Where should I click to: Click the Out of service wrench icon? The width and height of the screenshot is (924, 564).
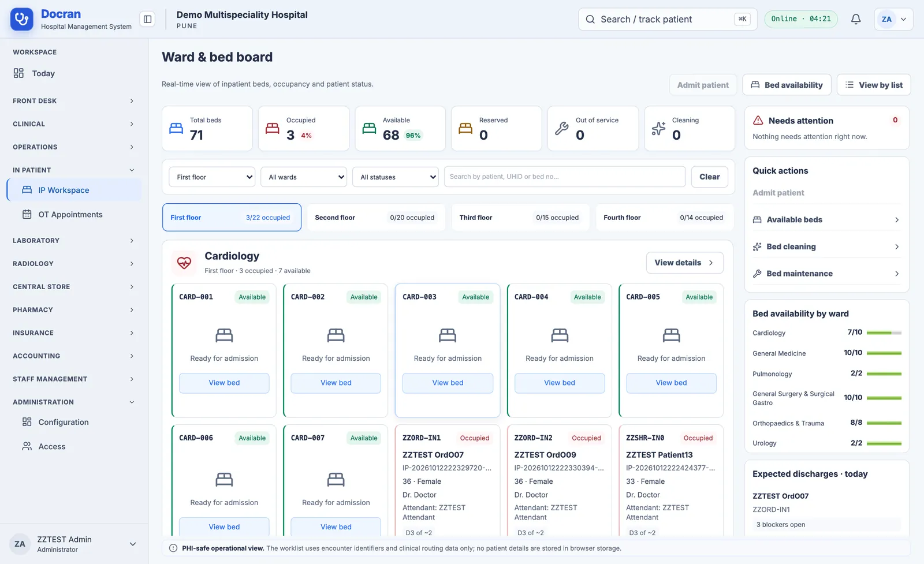562,128
